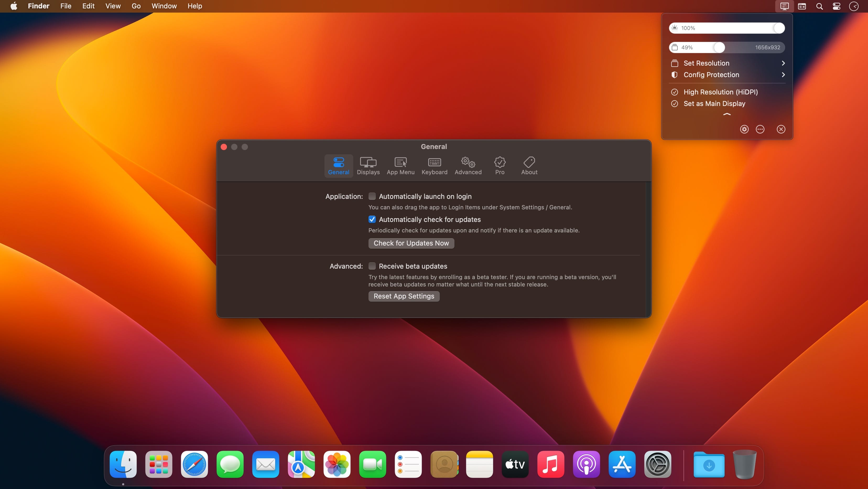The width and height of the screenshot is (868, 489).
Task: Open the Displays settings tab
Action: 368,165
